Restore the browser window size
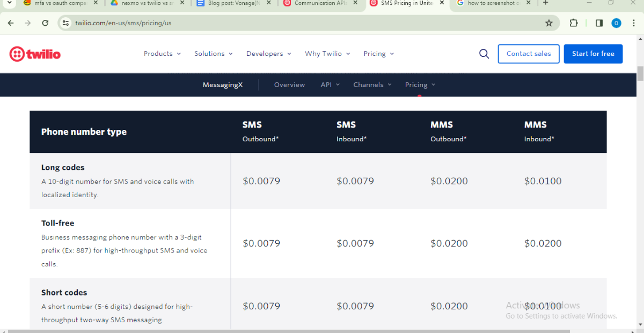This screenshot has width=644, height=333. (x=611, y=3)
